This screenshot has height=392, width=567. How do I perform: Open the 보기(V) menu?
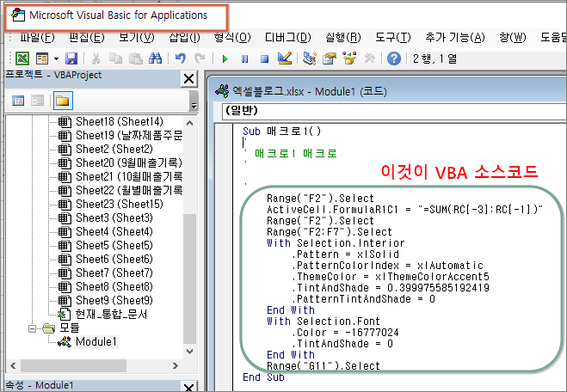click(x=137, y=37)
